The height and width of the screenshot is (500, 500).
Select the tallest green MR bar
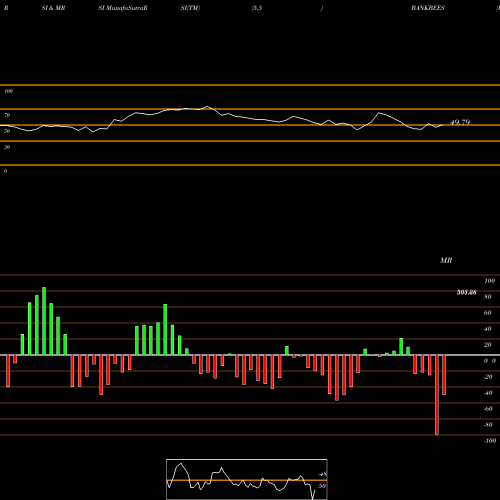click(x=44, y=321)
